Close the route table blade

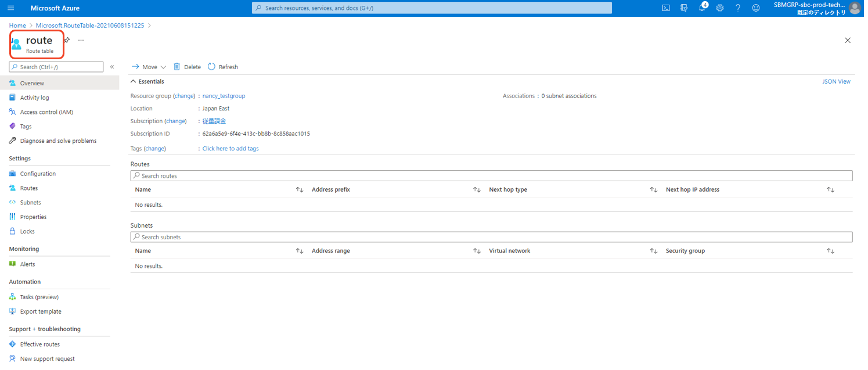click(848, 40)
